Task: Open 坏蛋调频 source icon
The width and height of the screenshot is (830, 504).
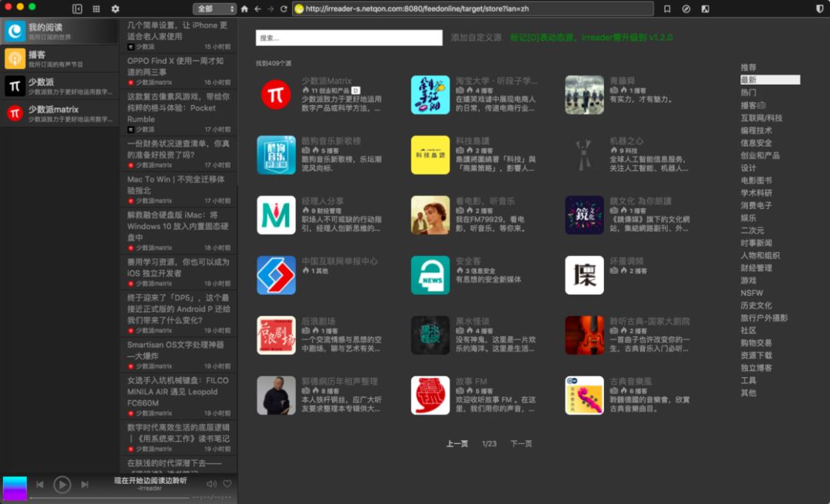Action: pos(584,275)
